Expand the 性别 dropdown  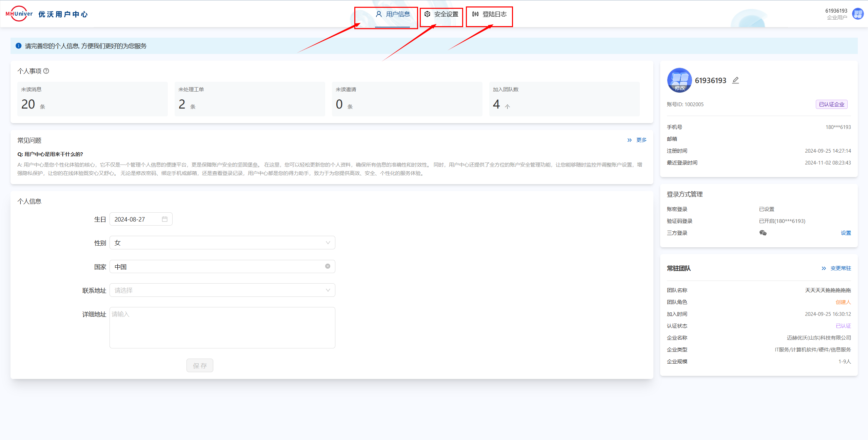click(x=222, y=243)
